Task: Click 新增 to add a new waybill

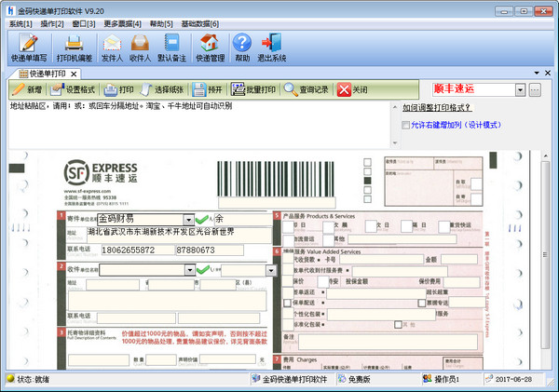Action: [26, 90]
